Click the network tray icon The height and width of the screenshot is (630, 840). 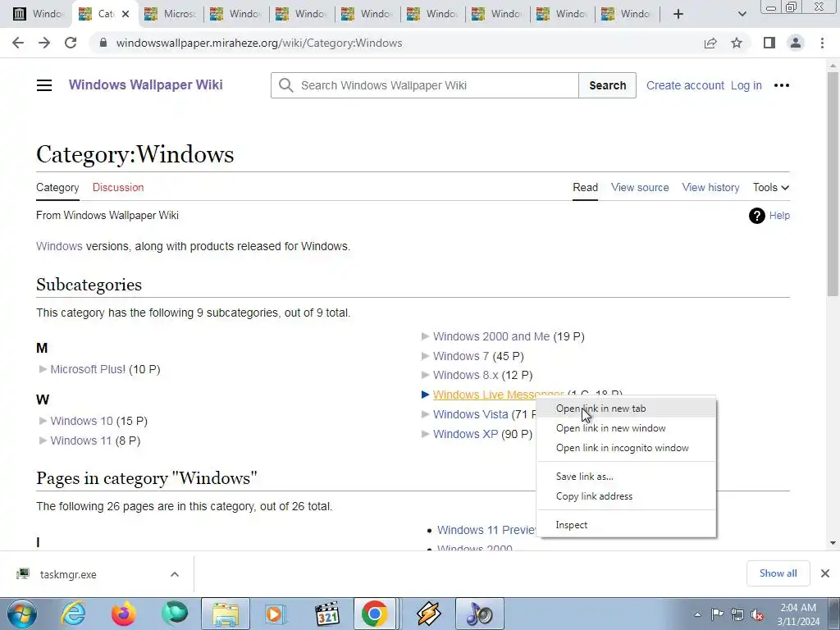tap(737, 614)
